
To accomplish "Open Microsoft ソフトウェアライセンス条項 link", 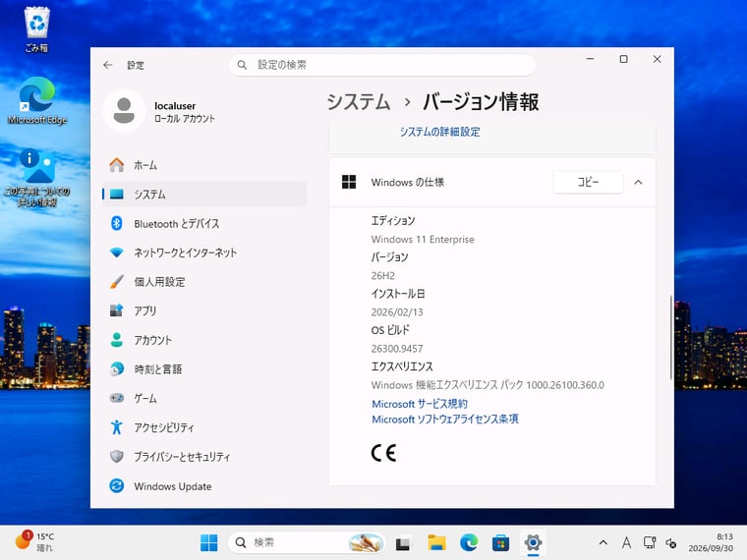I will click(445, 420).
